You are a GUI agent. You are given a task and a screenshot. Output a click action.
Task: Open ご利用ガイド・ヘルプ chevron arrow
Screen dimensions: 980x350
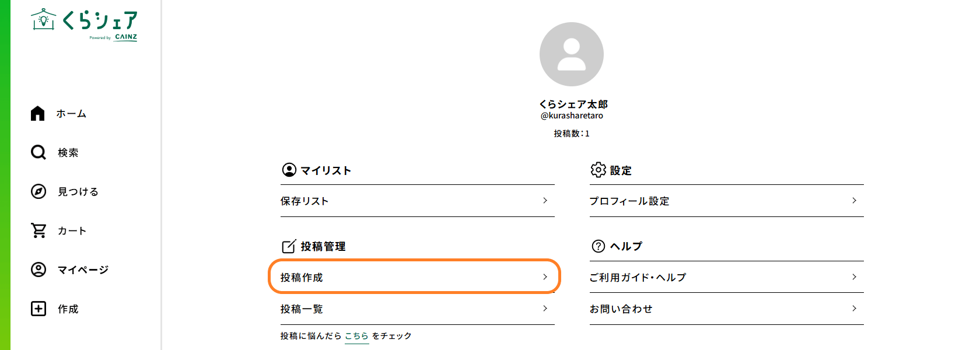[x=854, y=277]
